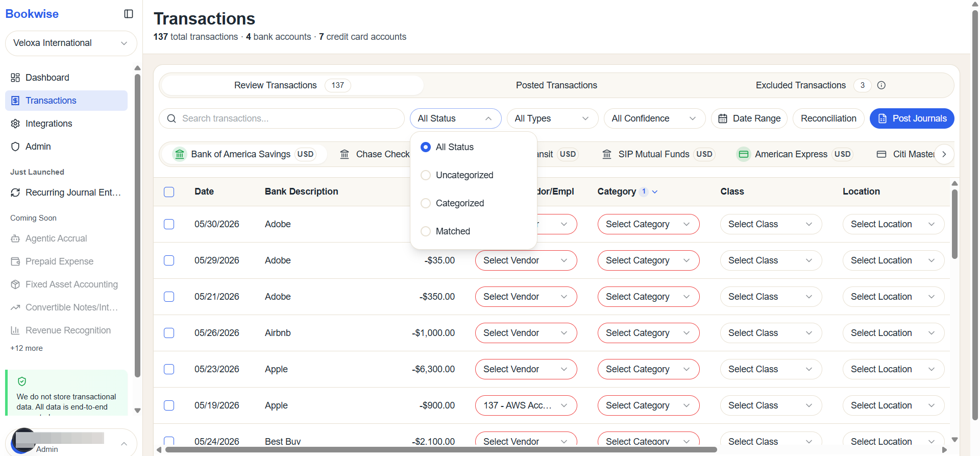Click the horizontal table scrollbar

pos(441,450)
